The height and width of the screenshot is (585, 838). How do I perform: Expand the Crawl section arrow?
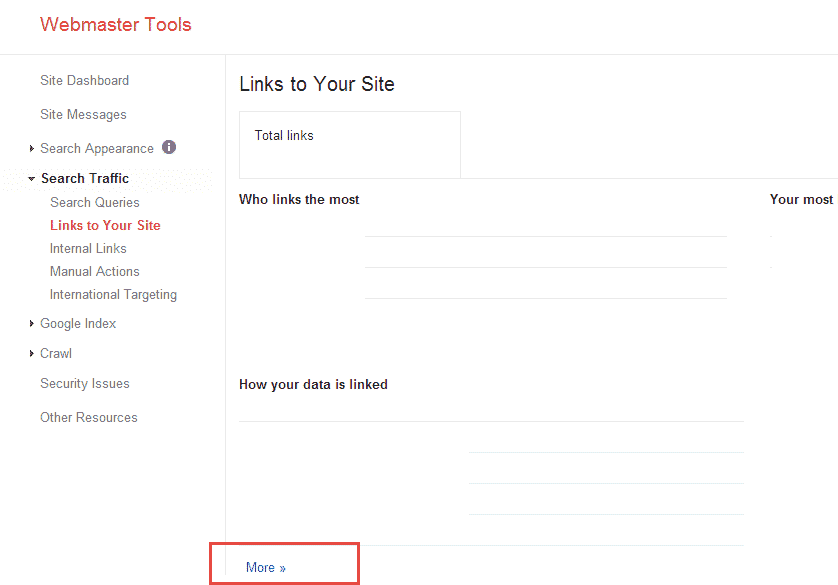(32, 353)
